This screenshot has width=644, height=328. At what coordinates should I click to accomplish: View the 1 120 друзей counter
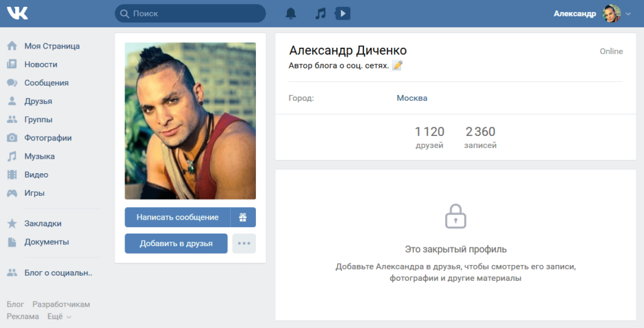430,137
